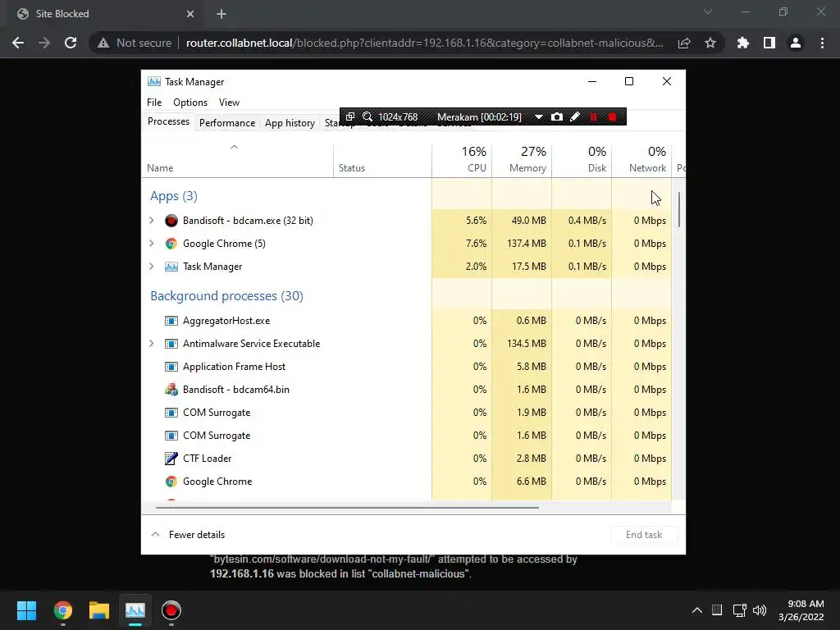The image size is (840, 630).
Task: Open Chrome side panel icon
Action: click(x=769, y=43)
